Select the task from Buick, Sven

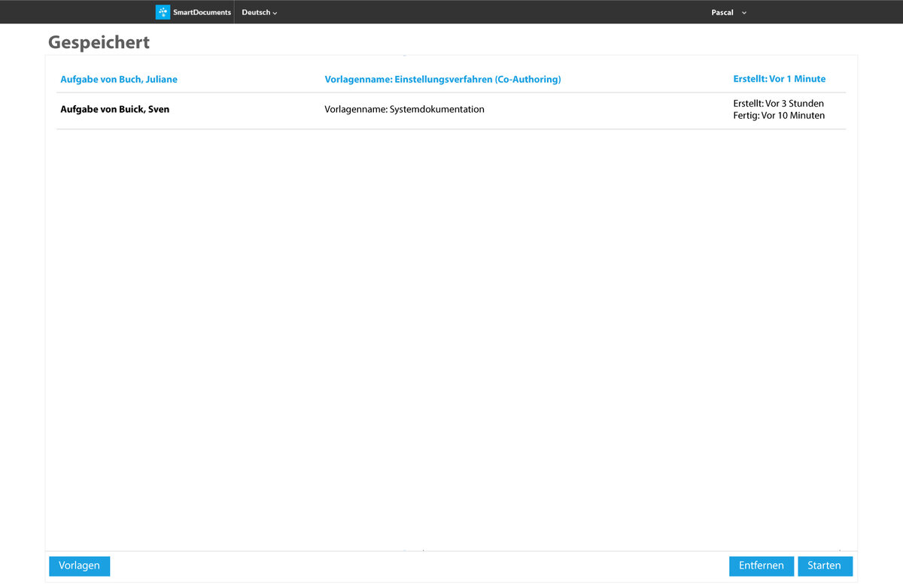tap(114, 110)
